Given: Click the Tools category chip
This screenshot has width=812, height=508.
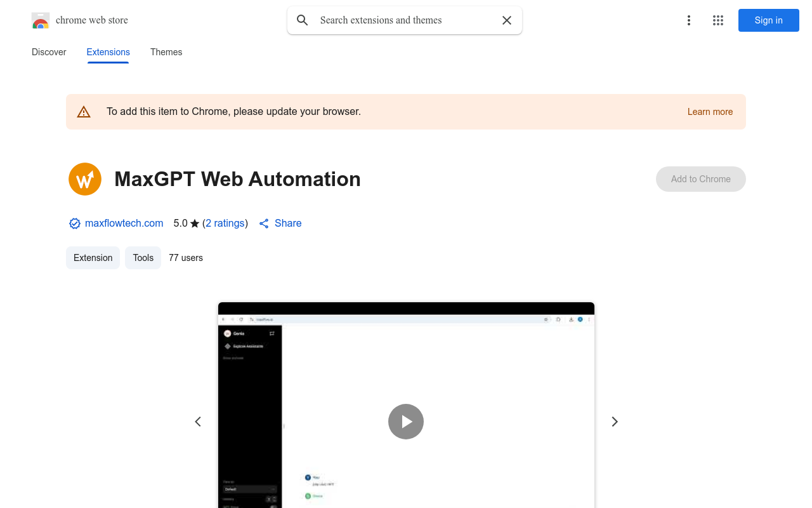Looking at the screenshot, I should (x=143, y=258).
